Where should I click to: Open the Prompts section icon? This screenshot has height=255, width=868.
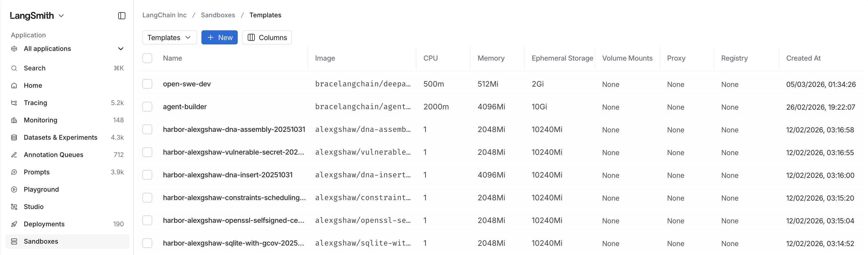(x=14, y=172)
